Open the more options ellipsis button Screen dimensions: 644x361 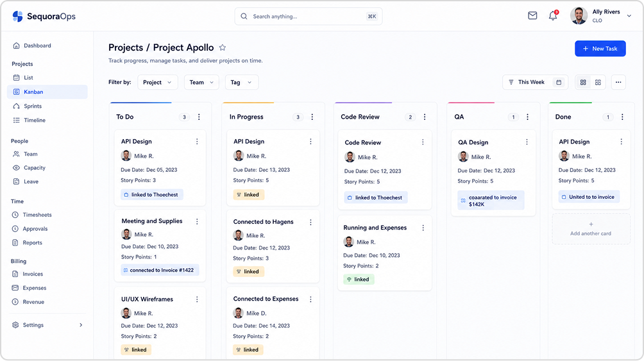618,82
